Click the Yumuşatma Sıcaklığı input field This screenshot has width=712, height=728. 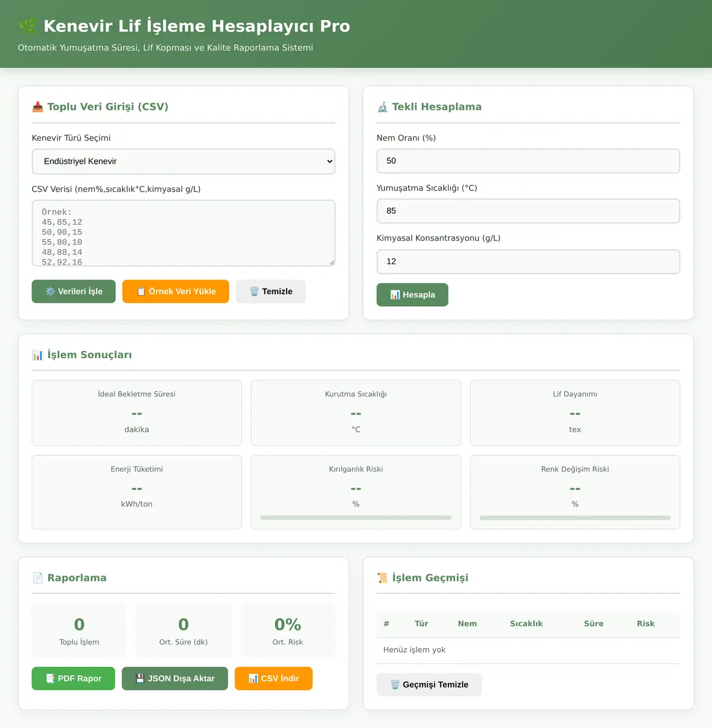pyautogui.click(x=528, y=211)
